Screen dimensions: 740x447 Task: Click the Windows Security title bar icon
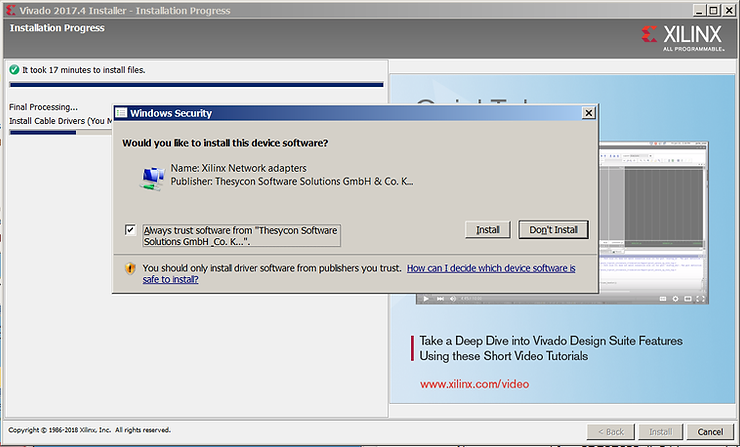click(x=121, y=113)
